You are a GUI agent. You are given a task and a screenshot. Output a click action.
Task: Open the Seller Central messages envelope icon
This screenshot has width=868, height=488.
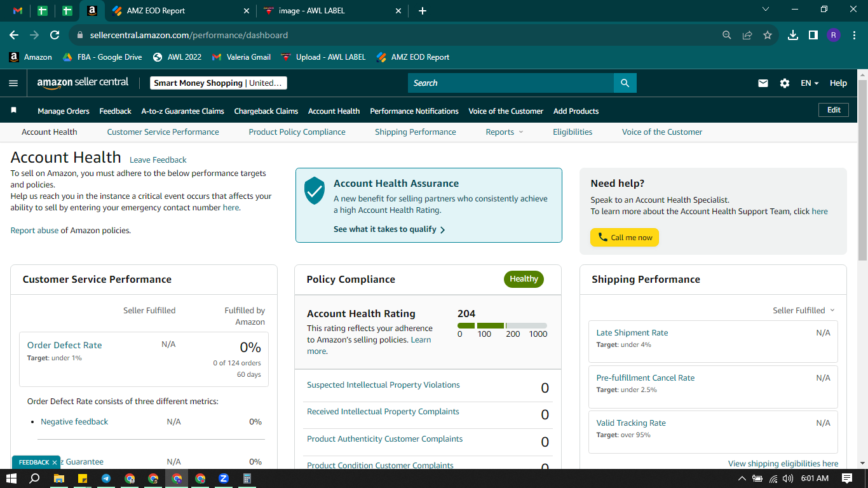tap(763, 83)
